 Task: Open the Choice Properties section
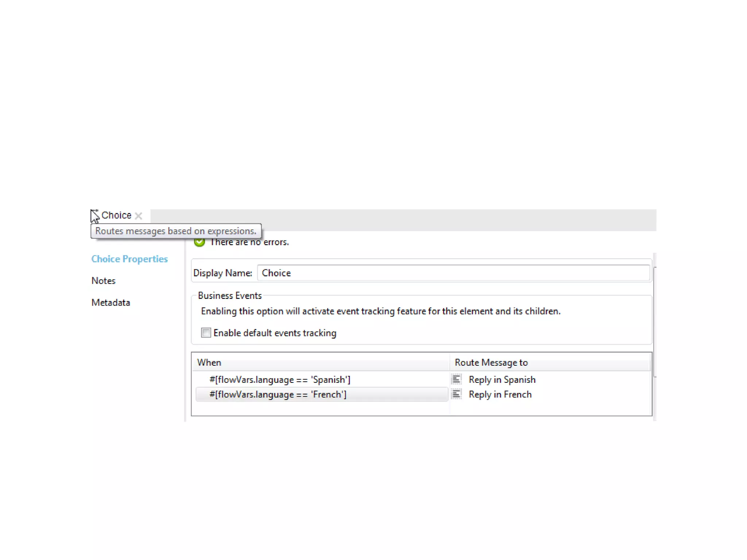[129, 259]
